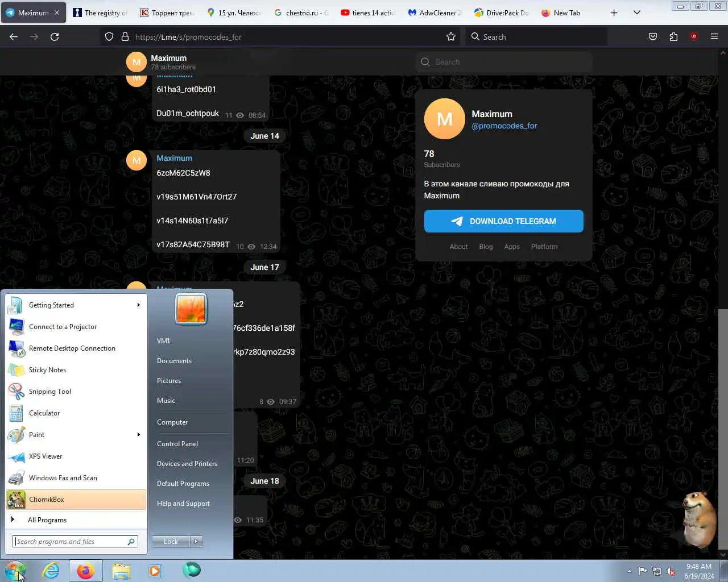Open a new tab with plus
Screen dimensions: 728x582
[x=614, y=13]
